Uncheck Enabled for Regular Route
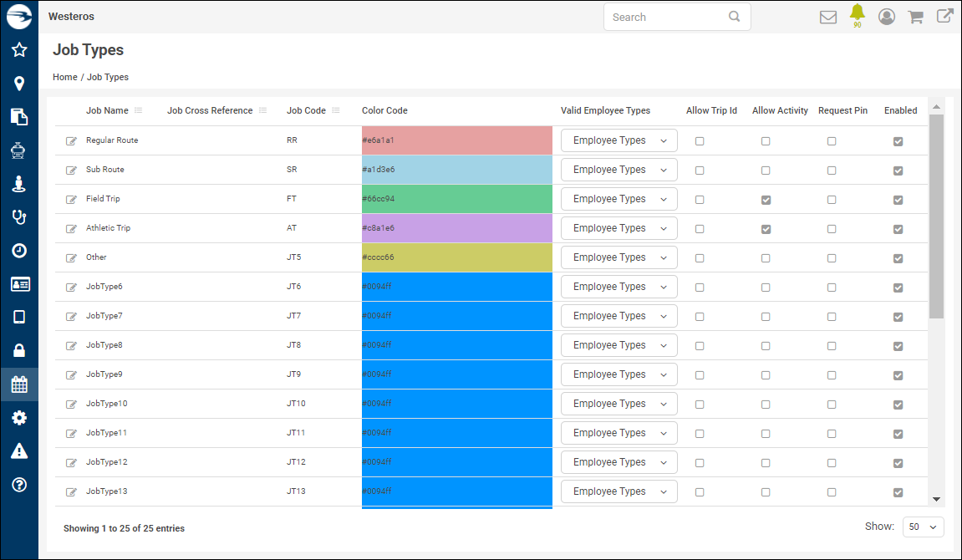The height and width of the screenshot is (560, 962). (x=898, y=141)
